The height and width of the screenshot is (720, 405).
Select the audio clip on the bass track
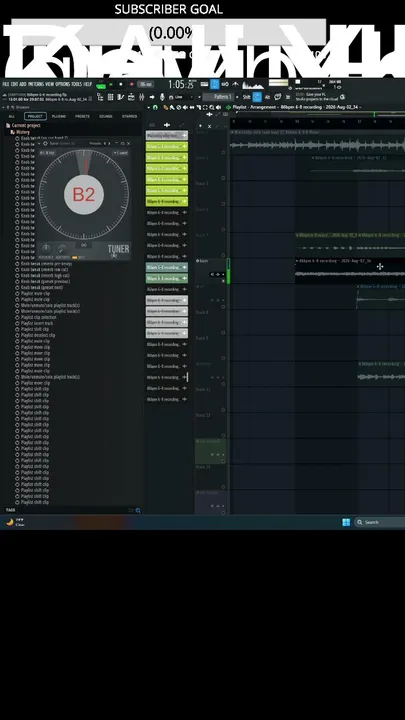[350, 270]
